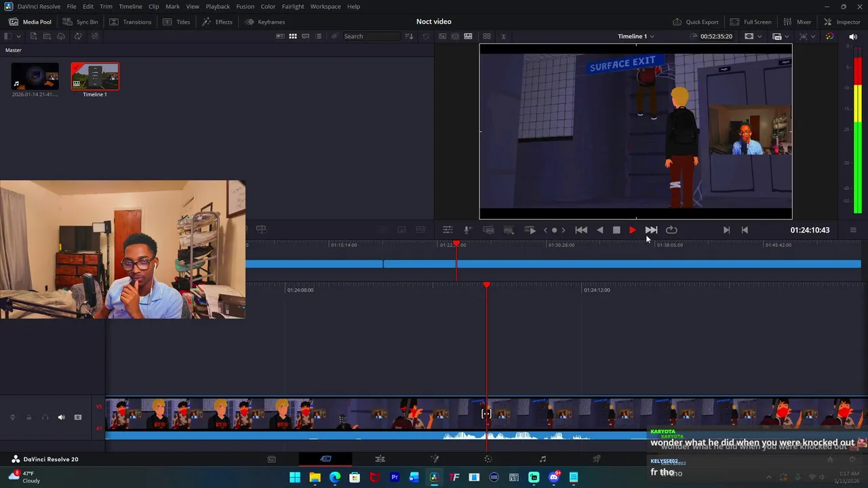The height and width of the screenshot is (488, 868).
Task: Open the Keyframes panel
Action: point(264,22)
